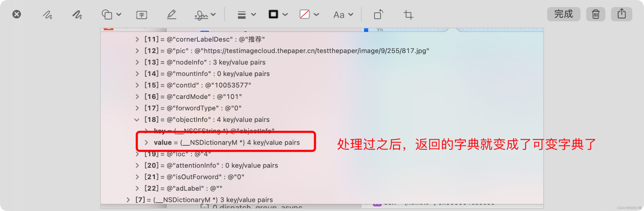This screenshot has width=644, height=211.
Task: Expand the Border color dropdown arrow
Action: pos(285,15)
